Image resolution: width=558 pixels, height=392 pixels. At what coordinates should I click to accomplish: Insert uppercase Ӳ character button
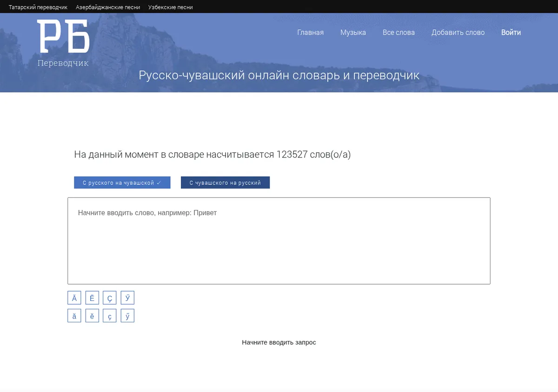pos(127,298)
